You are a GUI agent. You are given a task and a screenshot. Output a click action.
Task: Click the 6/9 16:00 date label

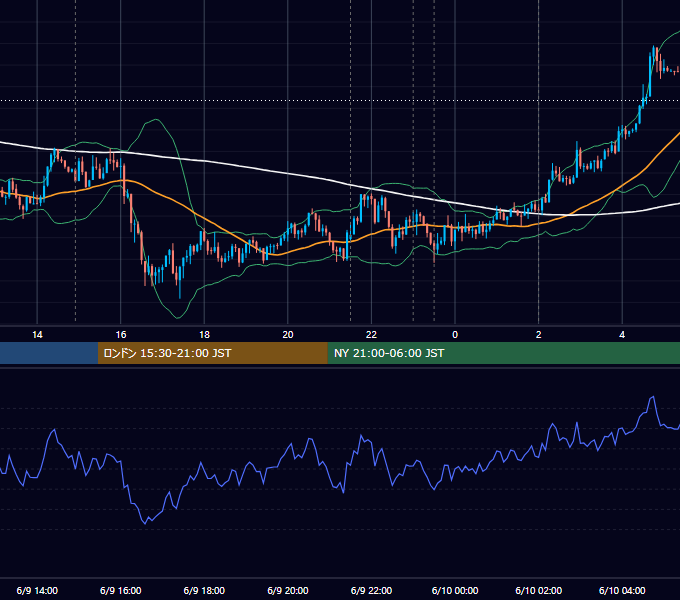pyautogui.click(x=121, y=590)
